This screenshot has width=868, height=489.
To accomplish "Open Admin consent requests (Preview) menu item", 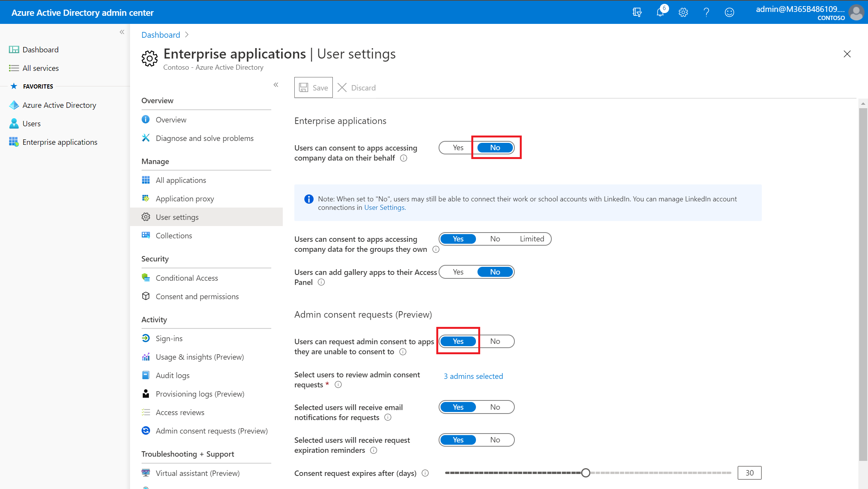I will pyautogui.click(x=206, y=430).
